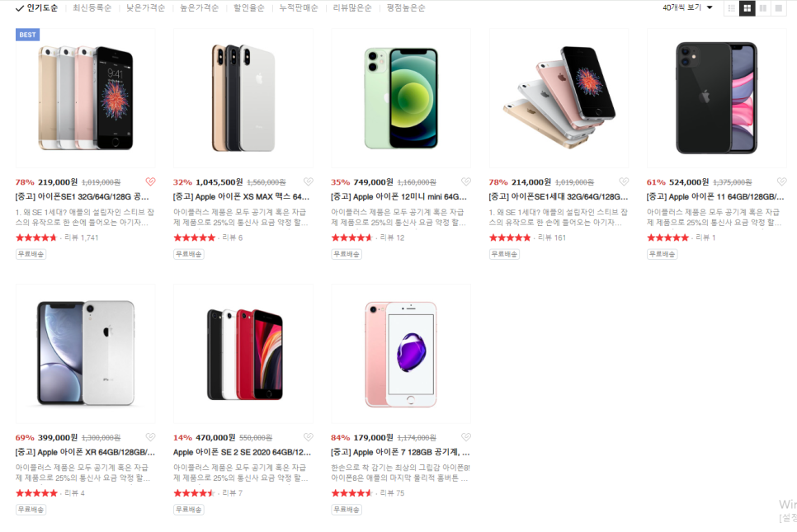Unlike the iPhone SE1 219,000원 heart
Viewport: 797px width, 532px height.
(x=150, y=181)
